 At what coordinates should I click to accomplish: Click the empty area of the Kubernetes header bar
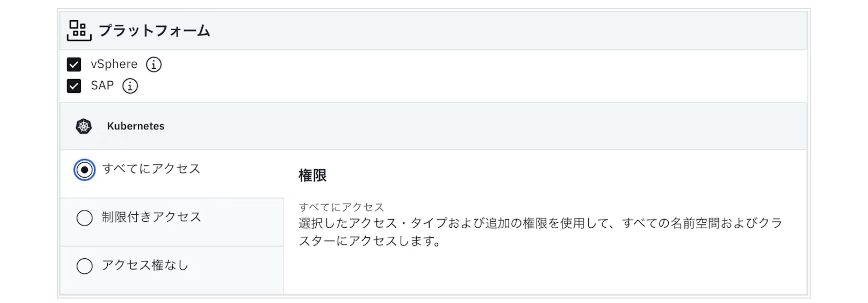[472, 126]
